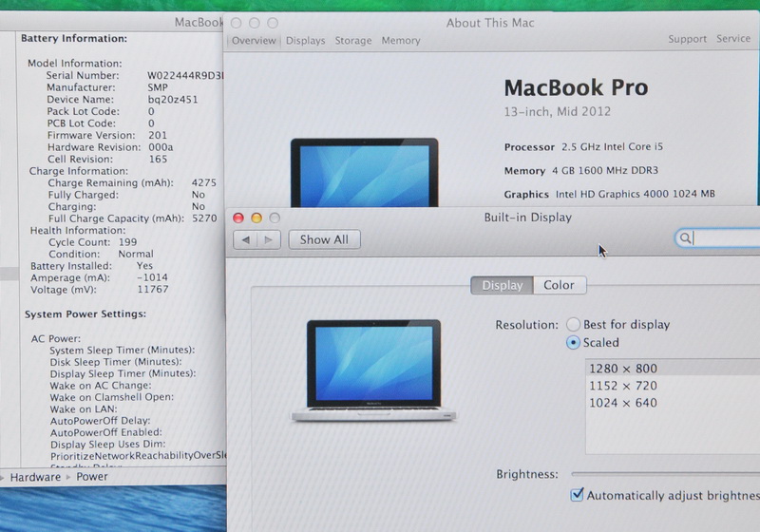
Task: Click the Condition value Normal
Action: tap(136, 254)
